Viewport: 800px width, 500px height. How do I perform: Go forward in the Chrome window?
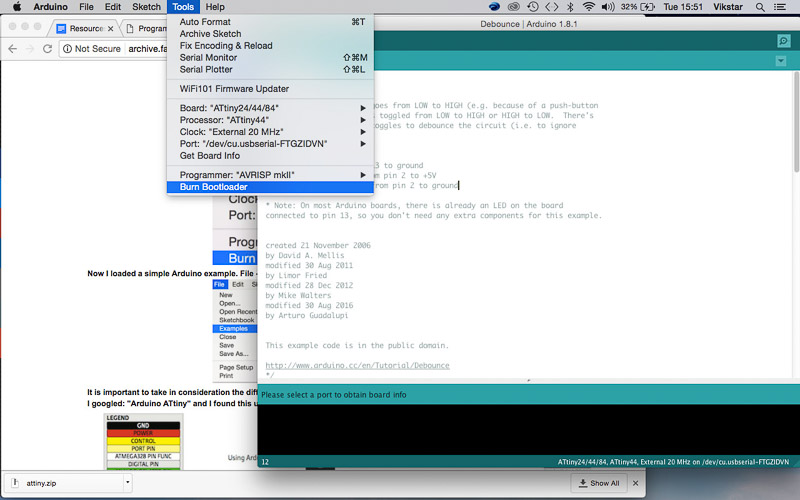(x=30, y=49)
